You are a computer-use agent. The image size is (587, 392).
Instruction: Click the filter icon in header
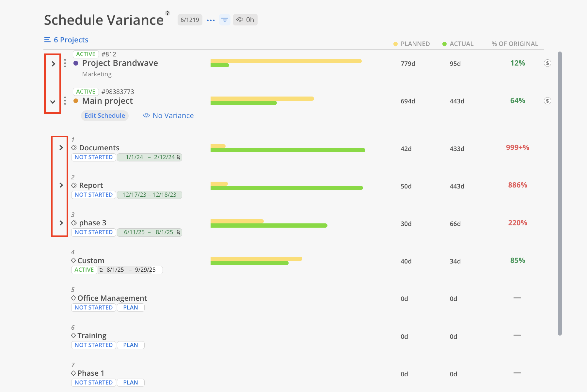225,20
